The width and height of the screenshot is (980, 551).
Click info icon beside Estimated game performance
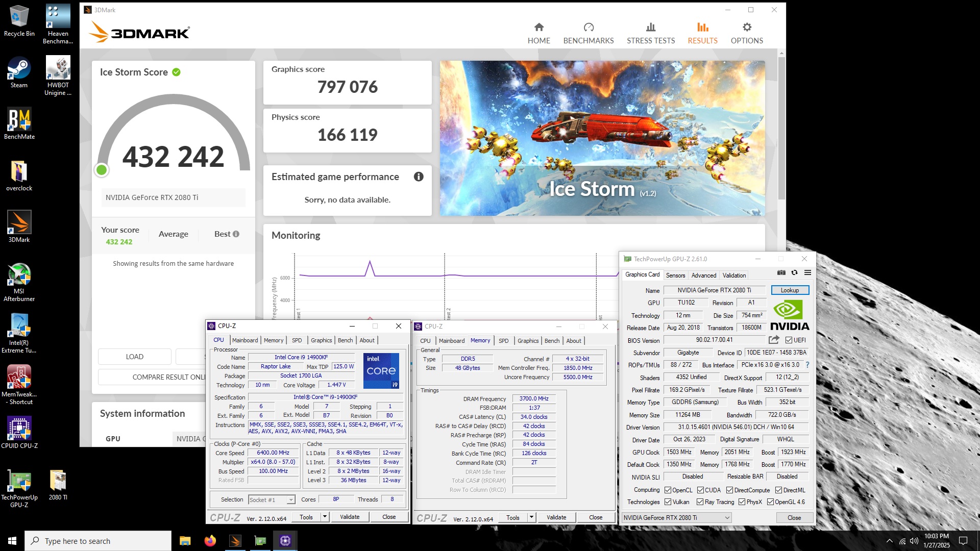coord(419,177)
